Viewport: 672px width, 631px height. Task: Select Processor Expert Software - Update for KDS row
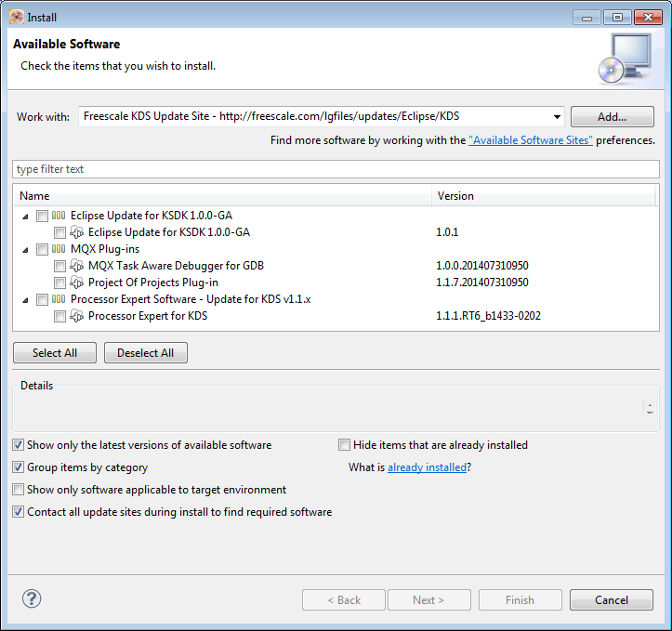(x=191, y=299)
